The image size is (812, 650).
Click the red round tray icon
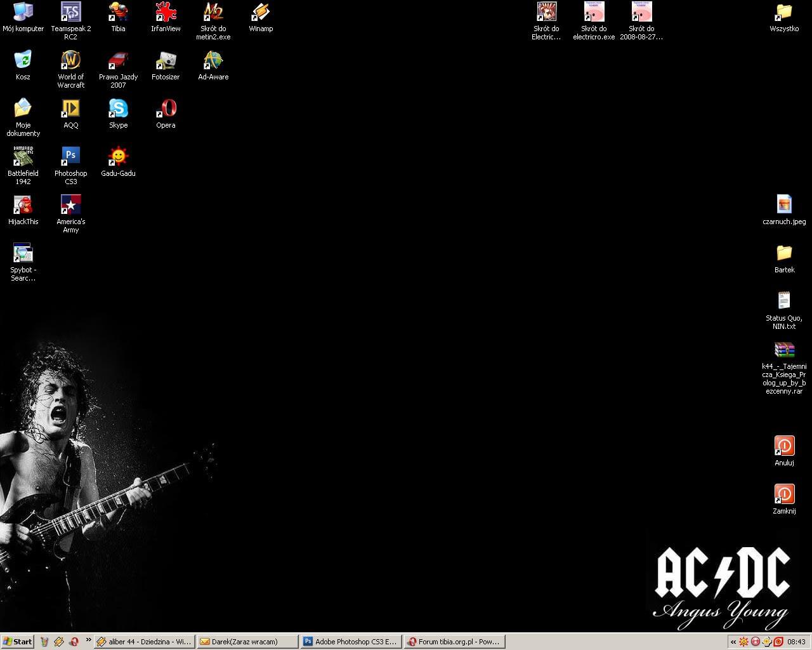click(755, 642)
